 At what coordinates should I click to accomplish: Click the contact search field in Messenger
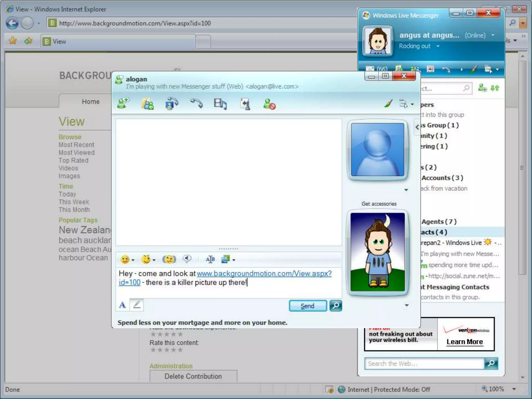tap(446, 89)
